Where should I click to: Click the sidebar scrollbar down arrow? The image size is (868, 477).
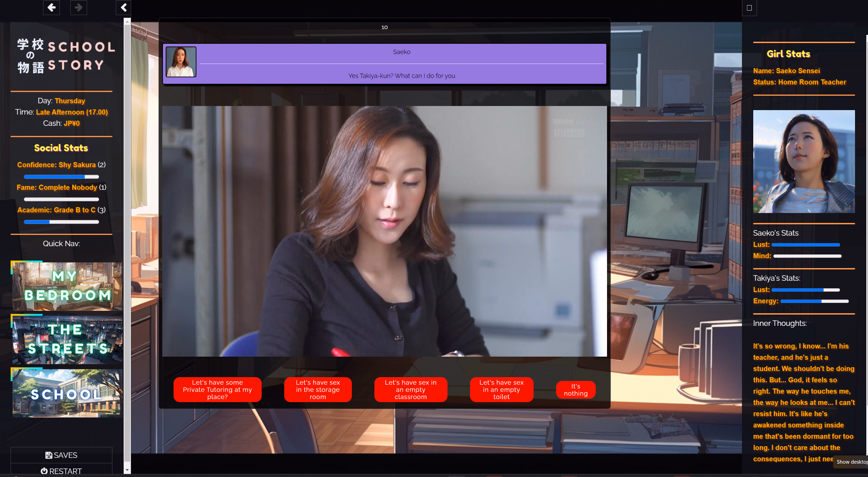pyautogui.click(x=127, y=470)
